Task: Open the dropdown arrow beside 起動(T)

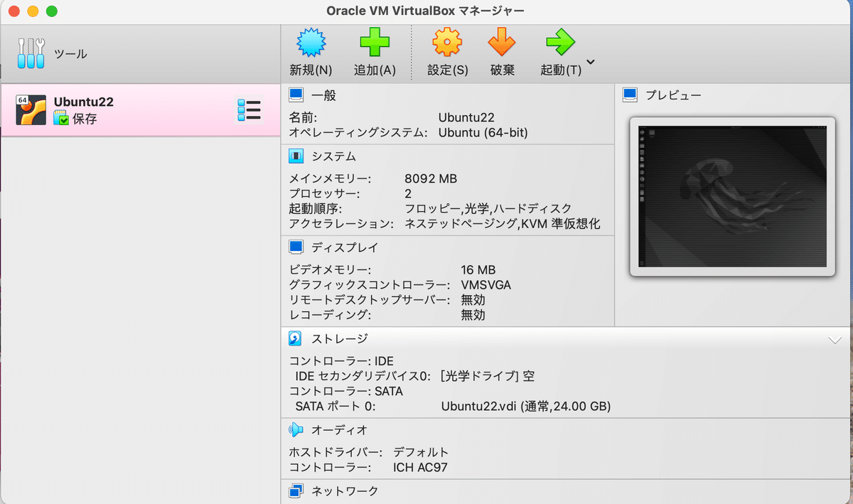Action: (590, 63)
